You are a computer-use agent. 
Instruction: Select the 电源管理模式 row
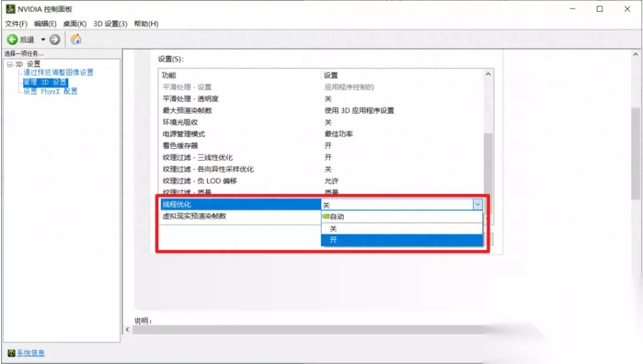pos(322,134)
